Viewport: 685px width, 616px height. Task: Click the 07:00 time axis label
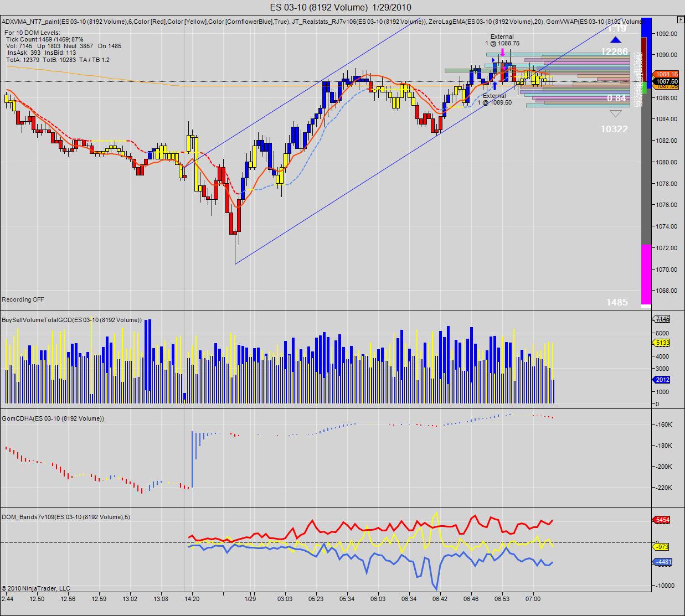(x=533, y=599)
